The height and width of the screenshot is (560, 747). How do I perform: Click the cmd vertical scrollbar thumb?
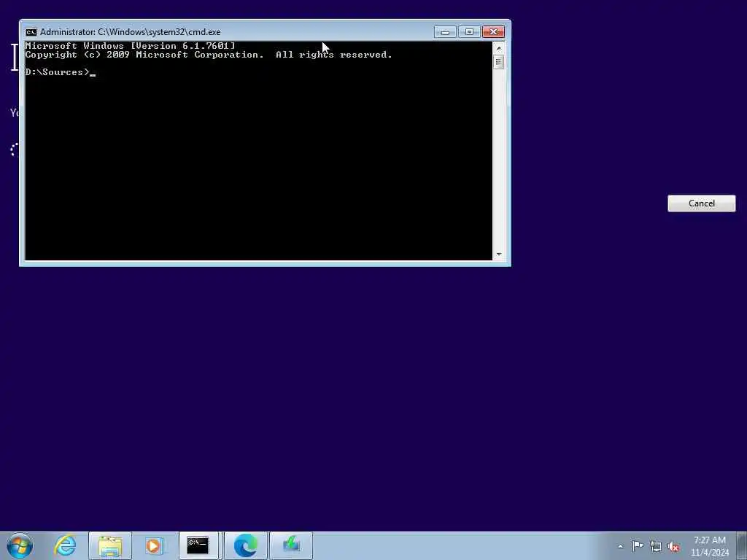(x=499, y=62)
